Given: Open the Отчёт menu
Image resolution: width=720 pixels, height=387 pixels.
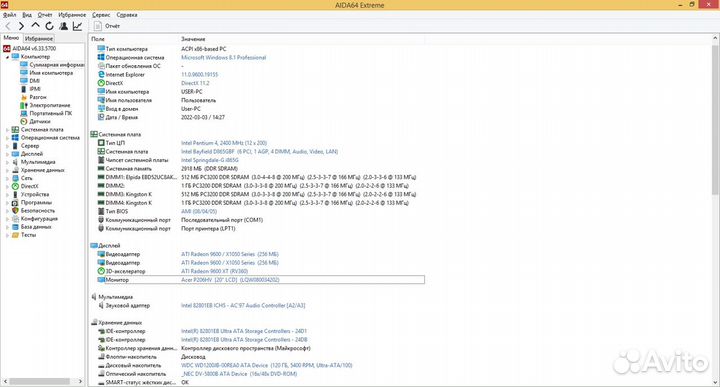Looking at the screenshot, I should (x=45, y=15).
